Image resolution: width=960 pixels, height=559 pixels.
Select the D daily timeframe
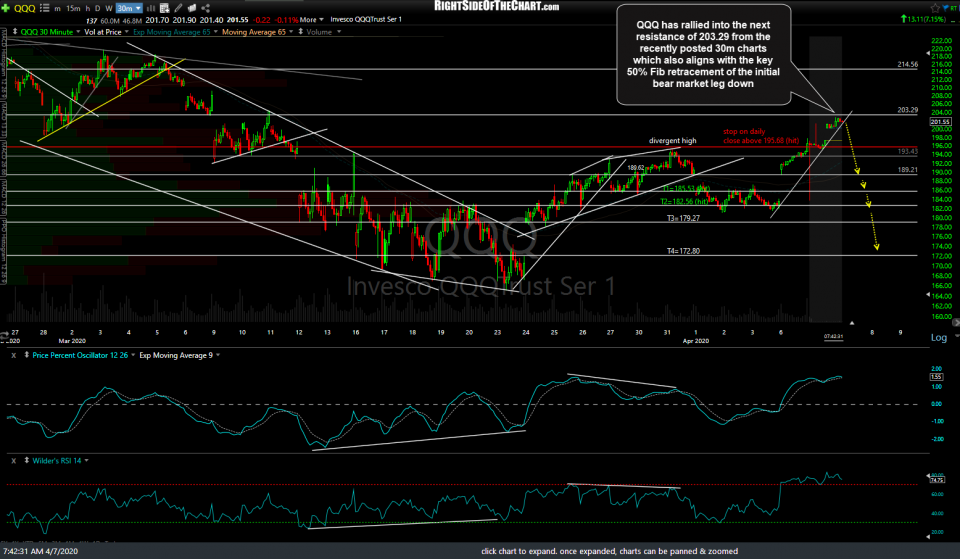[x=98, y=8]
